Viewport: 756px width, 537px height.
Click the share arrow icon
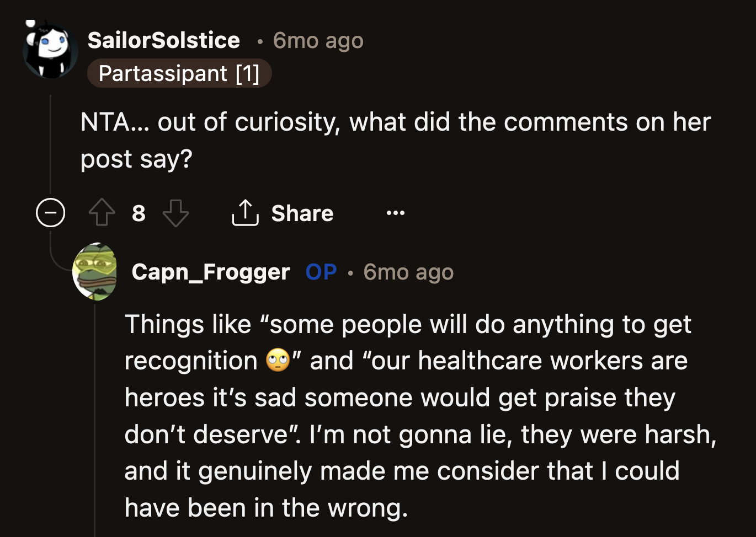tap(245, 213)
